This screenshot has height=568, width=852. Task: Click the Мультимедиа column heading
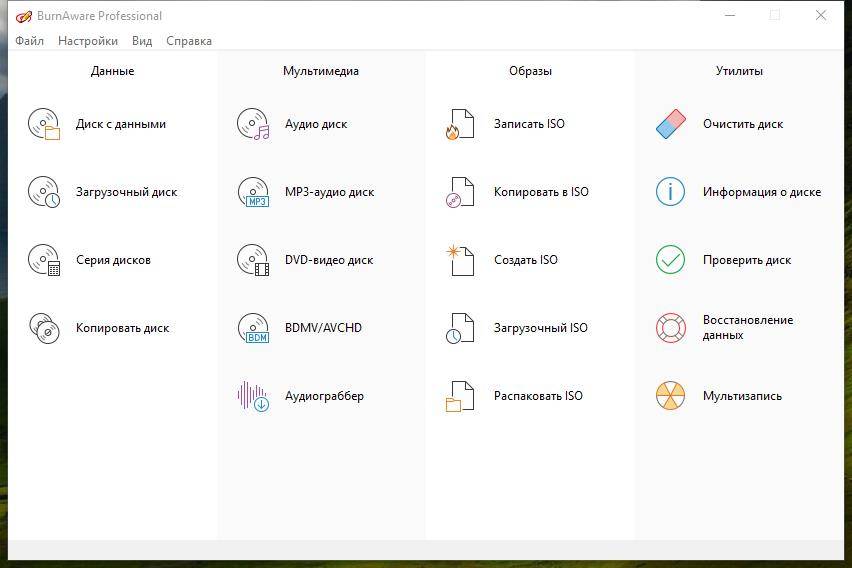[x=321, y=71]
